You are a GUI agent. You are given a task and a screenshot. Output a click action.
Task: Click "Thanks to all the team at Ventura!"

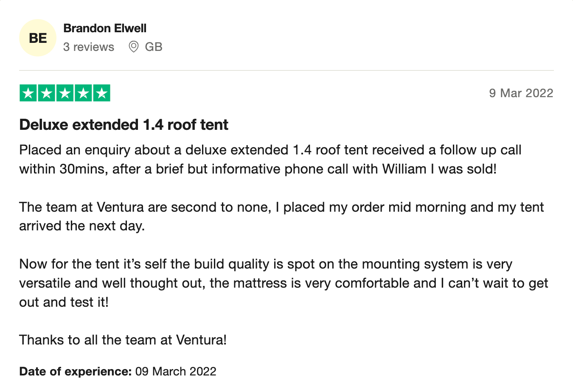(123, 340)
